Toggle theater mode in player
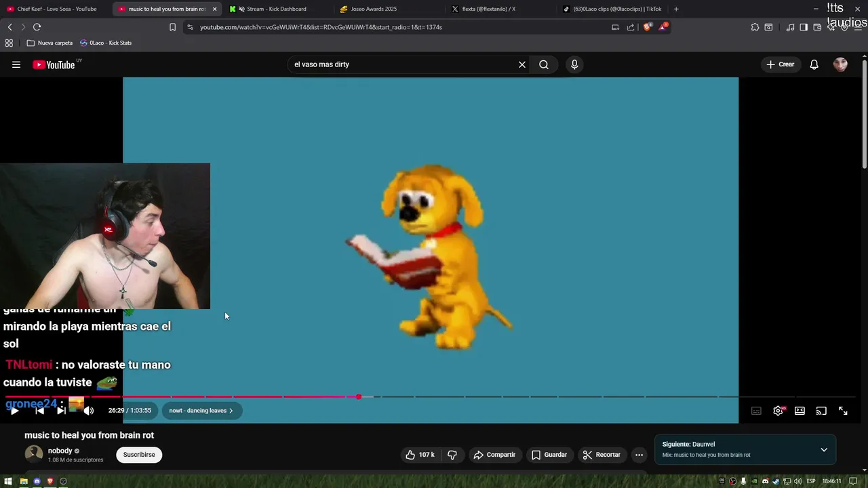Viewport: 868px width, 488px height. (800, 411)
